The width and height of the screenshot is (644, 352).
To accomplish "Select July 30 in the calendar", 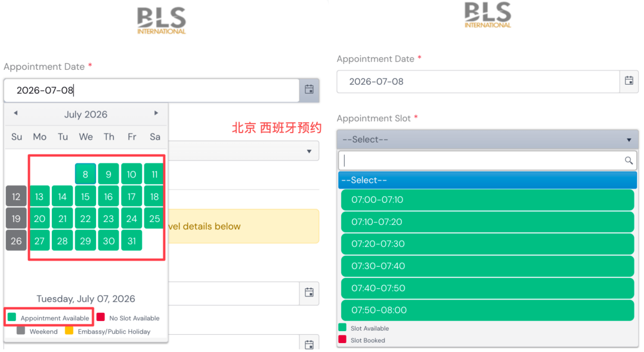I will tap(109, 240).
